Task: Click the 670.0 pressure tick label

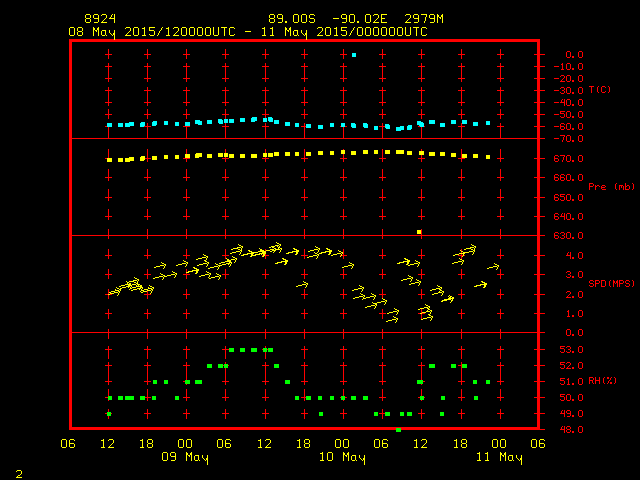Action: tap(567, 159)
